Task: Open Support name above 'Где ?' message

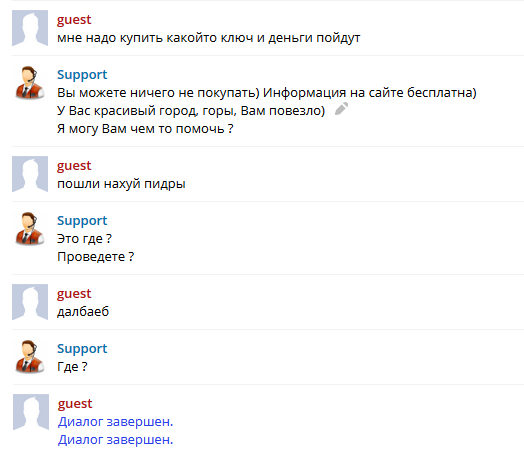Action: 82,348
